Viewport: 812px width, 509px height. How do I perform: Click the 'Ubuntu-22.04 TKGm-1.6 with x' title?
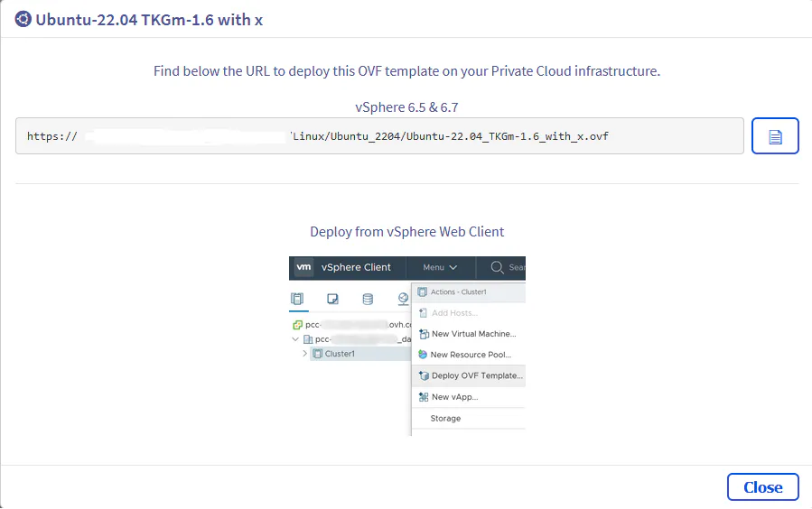tap(149, 20)
